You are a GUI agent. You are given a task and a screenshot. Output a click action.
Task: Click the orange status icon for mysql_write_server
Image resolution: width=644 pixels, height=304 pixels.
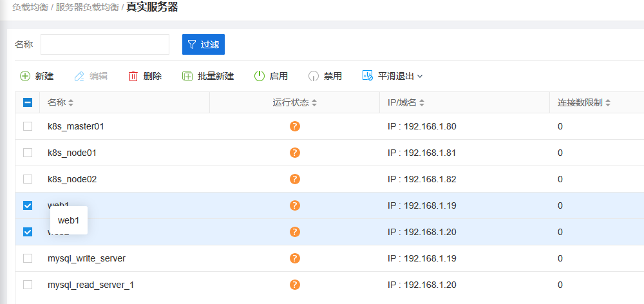click(295, 258)
